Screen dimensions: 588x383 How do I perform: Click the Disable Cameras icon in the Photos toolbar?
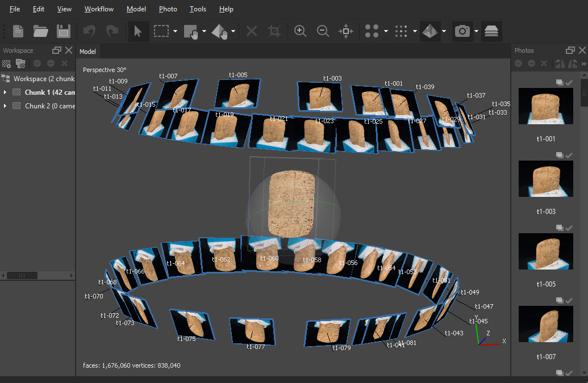(531, 64)
